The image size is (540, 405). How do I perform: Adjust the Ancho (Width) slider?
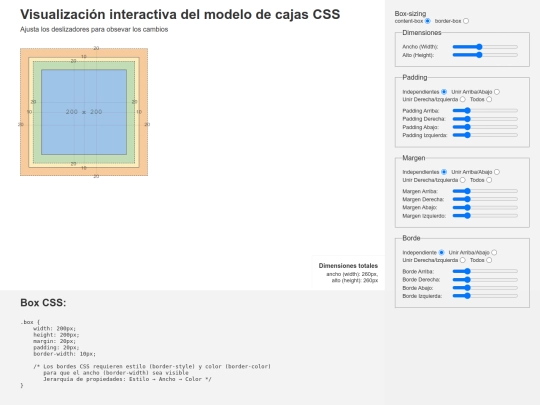click(485, 47)
